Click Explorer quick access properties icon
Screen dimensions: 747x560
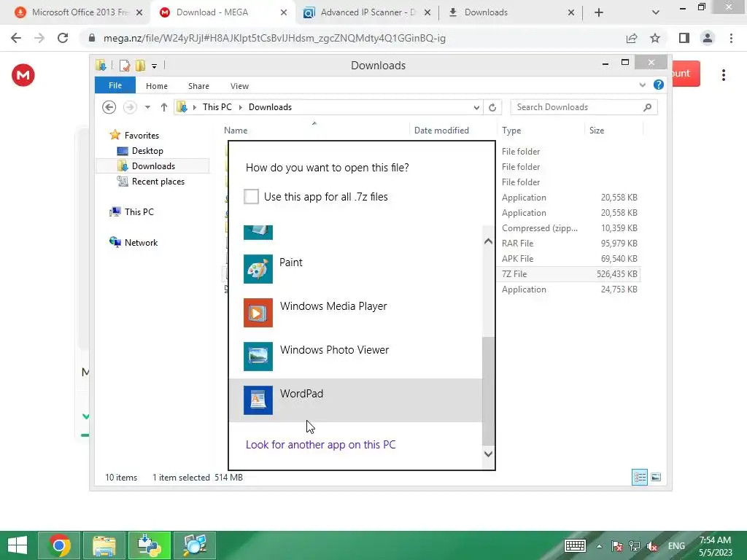[x=124, y=65]
